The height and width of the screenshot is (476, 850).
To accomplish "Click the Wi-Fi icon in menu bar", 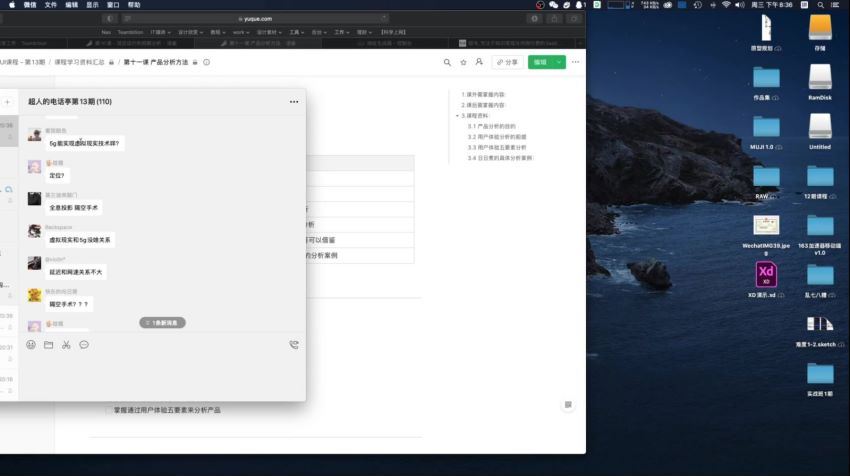I will [x=726, y=5].
